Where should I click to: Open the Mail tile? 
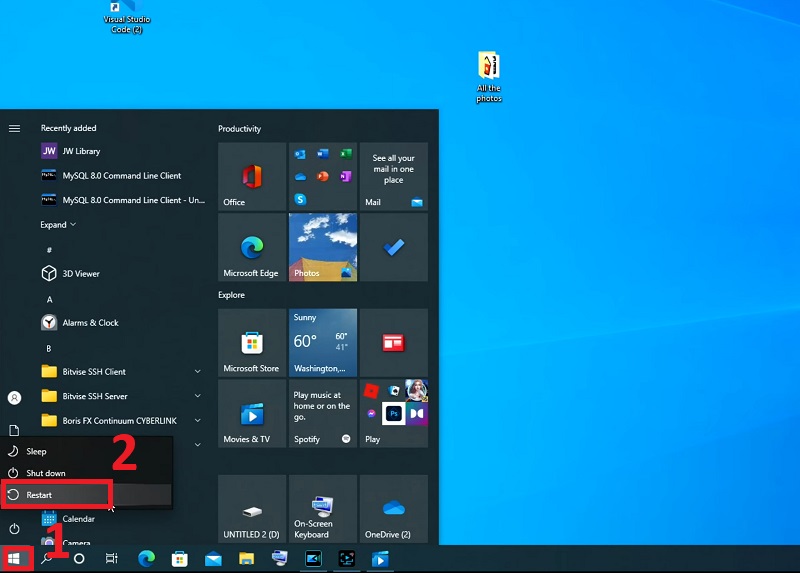click(393, 177)
